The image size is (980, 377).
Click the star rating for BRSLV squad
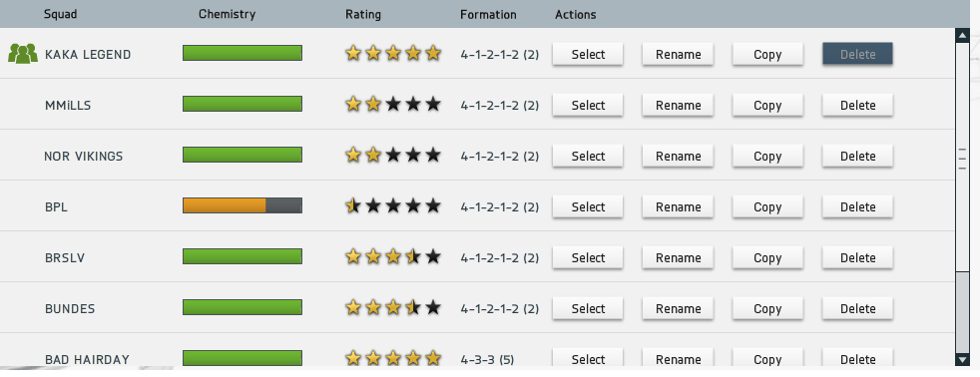pyautogui.click(x=393, y=256)
